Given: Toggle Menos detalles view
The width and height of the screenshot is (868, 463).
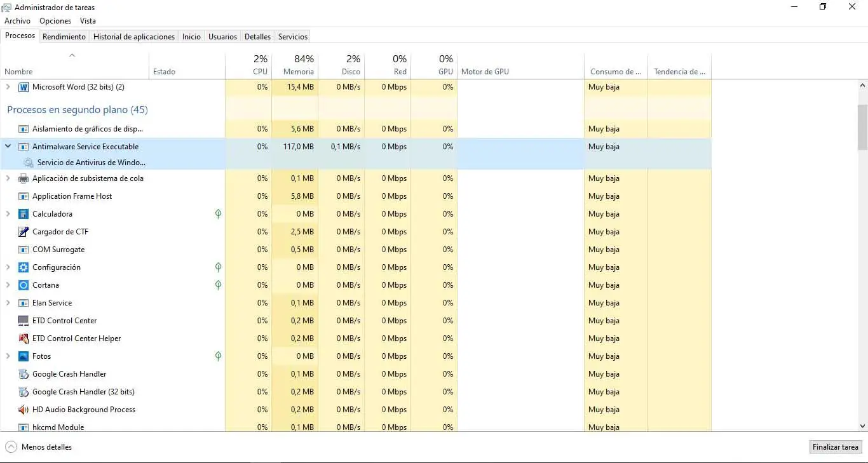Looking at the screenshot, I should [39, 447].
